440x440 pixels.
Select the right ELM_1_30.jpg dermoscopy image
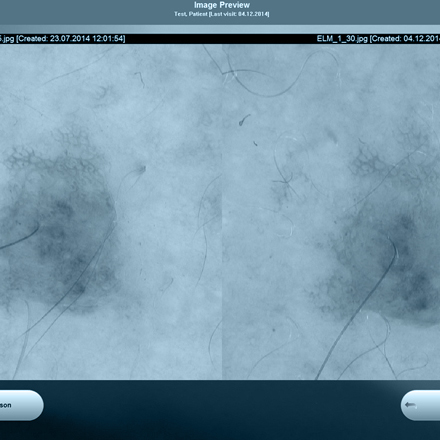point(331,212)
